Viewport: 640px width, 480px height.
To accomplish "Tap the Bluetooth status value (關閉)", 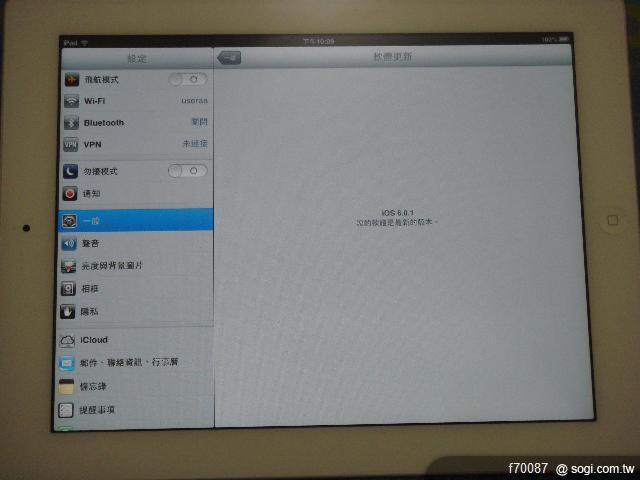I will point(198,123).
